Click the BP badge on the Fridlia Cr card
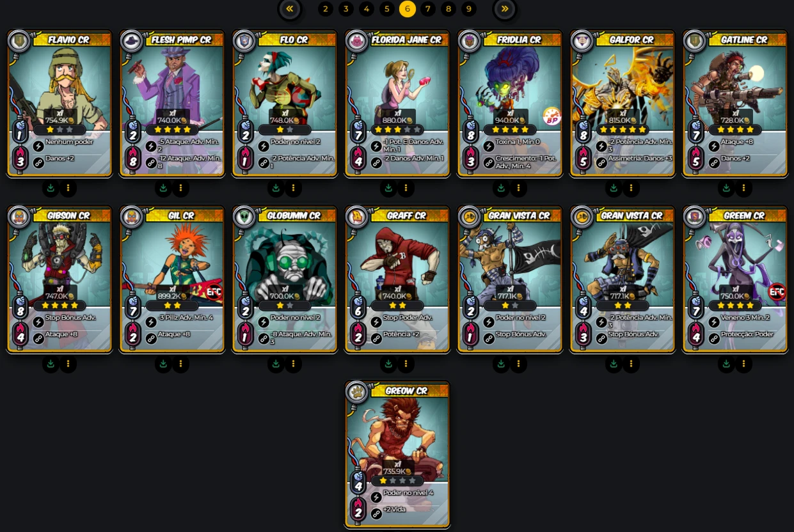 552,116
